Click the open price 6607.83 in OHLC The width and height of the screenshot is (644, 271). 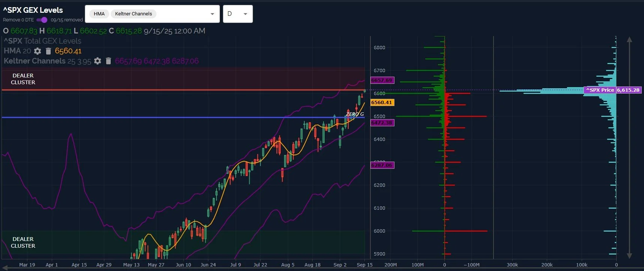tap(24, 31)
